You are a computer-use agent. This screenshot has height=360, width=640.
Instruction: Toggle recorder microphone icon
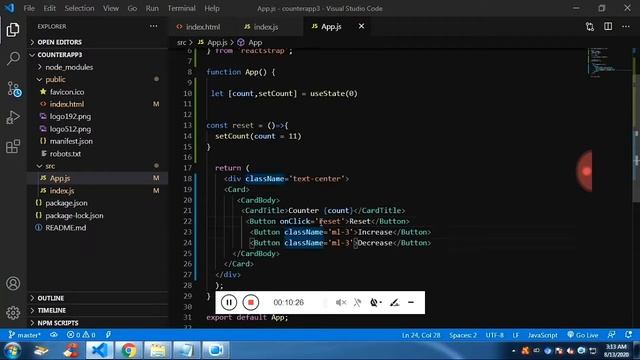[357, 302]
